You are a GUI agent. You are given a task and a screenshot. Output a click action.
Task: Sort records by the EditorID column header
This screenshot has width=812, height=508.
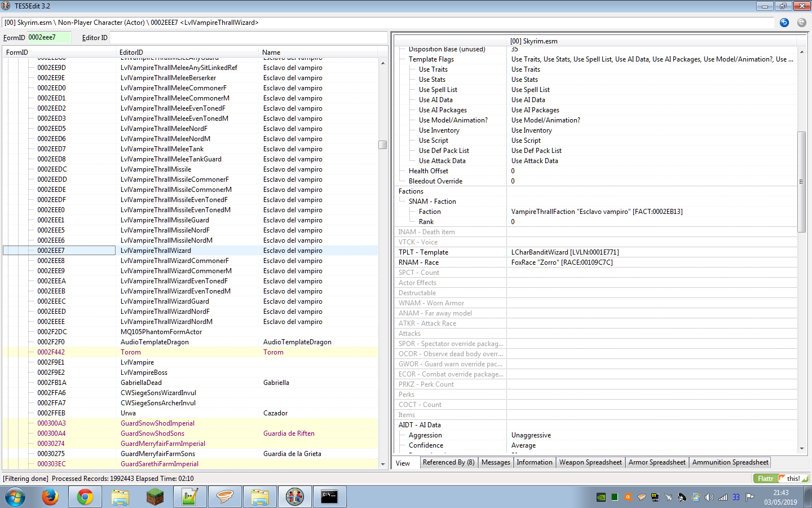(188, 52)
